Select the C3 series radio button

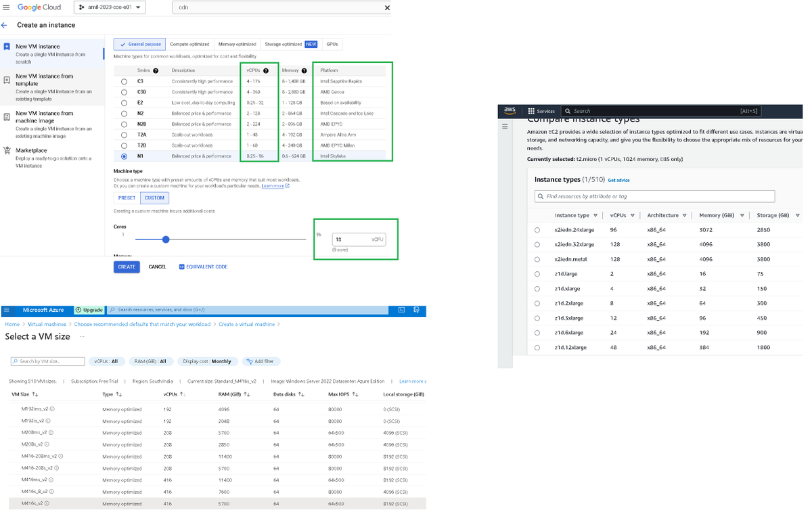tap(124, 81)
